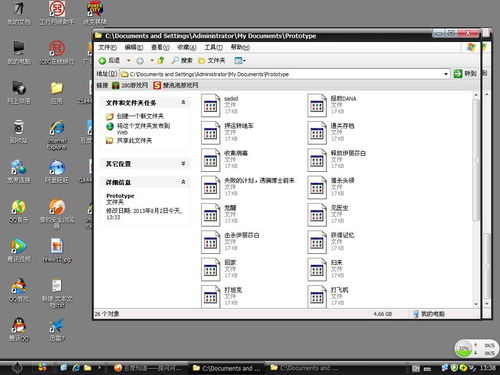Expand the Other Places section
This screenshot has height=375, width=500.
point(183,163)
